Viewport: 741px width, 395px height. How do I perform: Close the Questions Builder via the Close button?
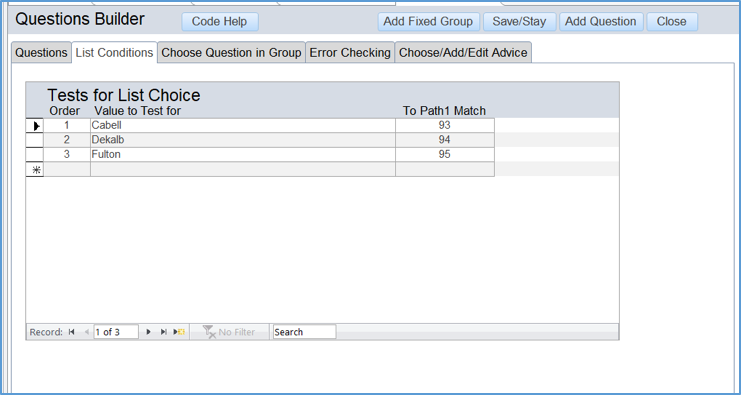click(x=672, y=22)
